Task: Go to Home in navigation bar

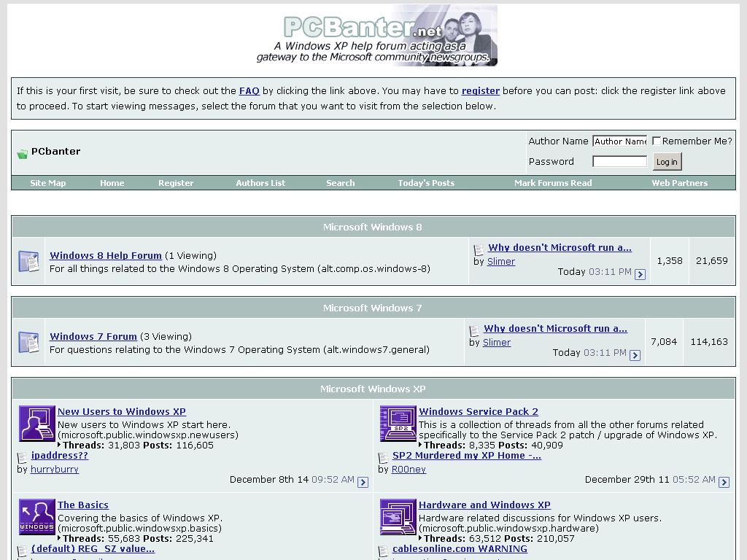Action: [112, 183]
